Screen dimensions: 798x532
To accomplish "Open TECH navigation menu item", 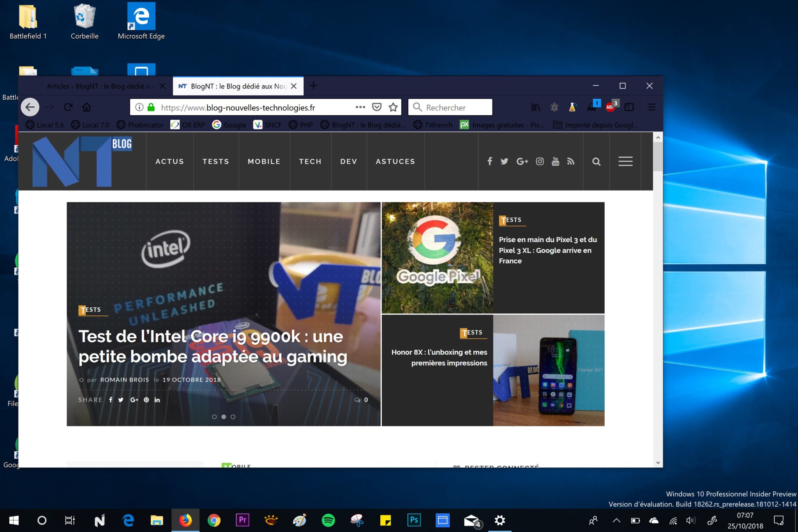I will click(310, 161).
